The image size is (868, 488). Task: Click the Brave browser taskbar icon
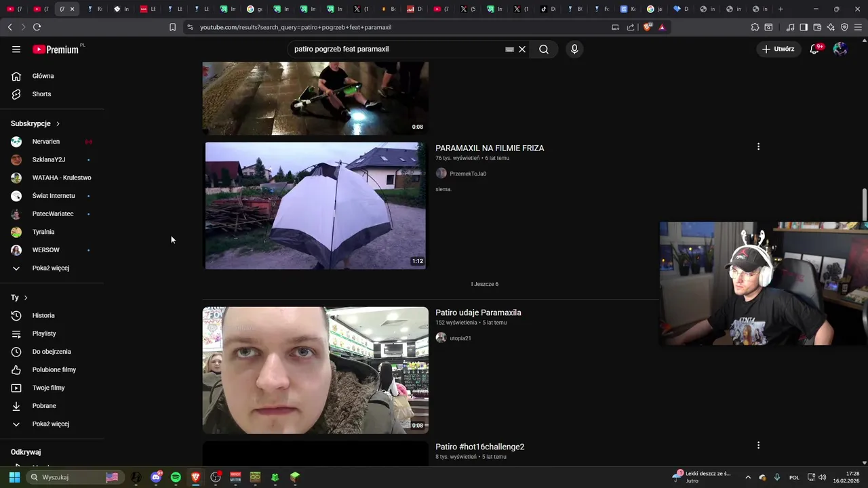tap(195, 477)
